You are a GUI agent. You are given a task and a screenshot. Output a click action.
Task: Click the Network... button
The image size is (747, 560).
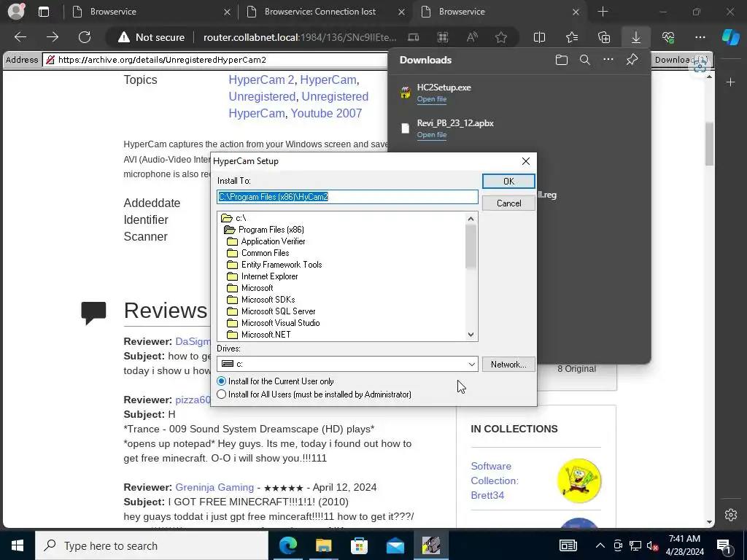[508, 365]
